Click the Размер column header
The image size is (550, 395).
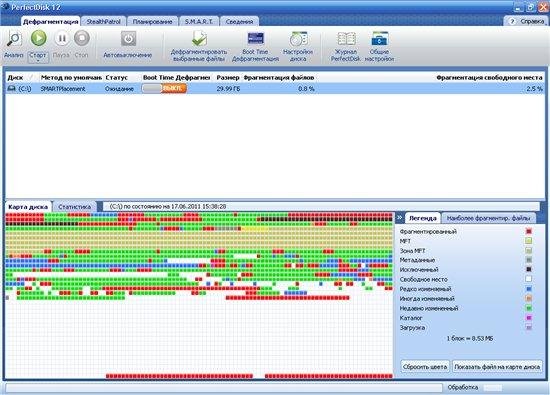tap(228, 78)
